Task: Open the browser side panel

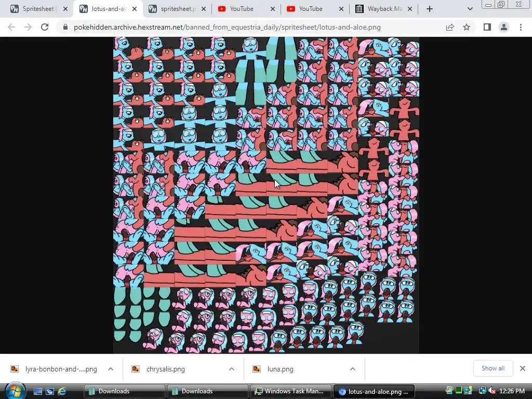Action: pyautogui.click(x=487, y=27)
